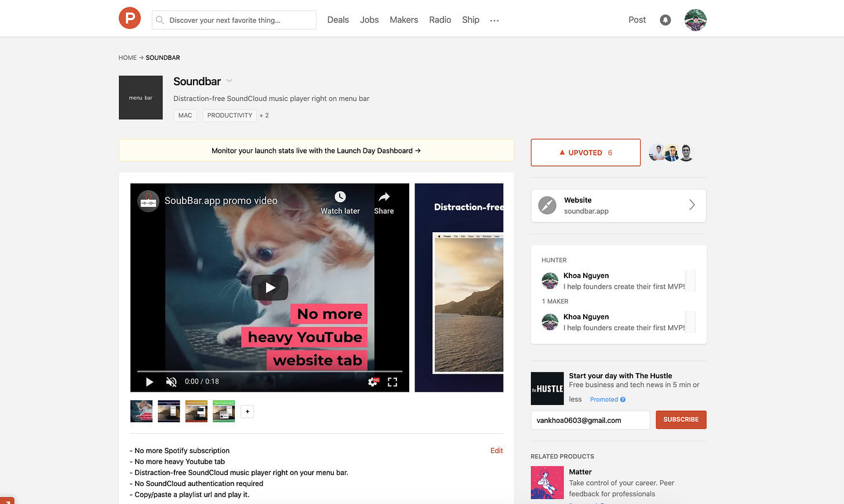
Task: Show the + 2 additional topics
Action: [x=264, y=115]
